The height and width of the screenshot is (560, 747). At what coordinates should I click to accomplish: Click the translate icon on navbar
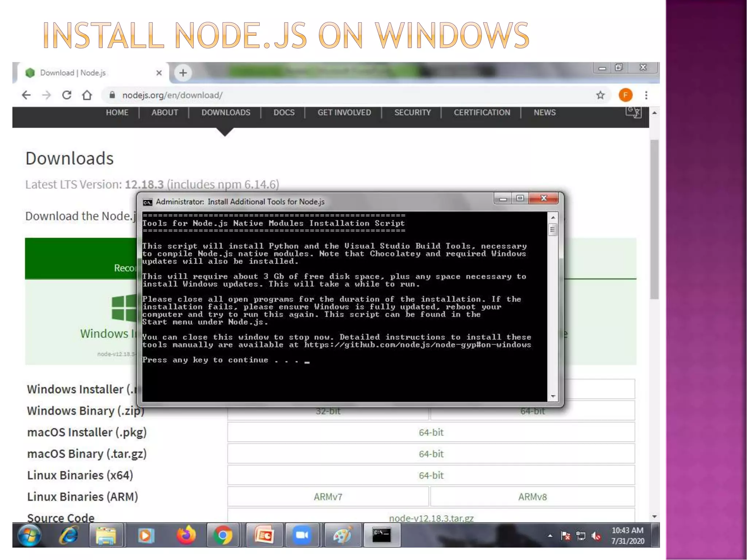tap(633, 112)
